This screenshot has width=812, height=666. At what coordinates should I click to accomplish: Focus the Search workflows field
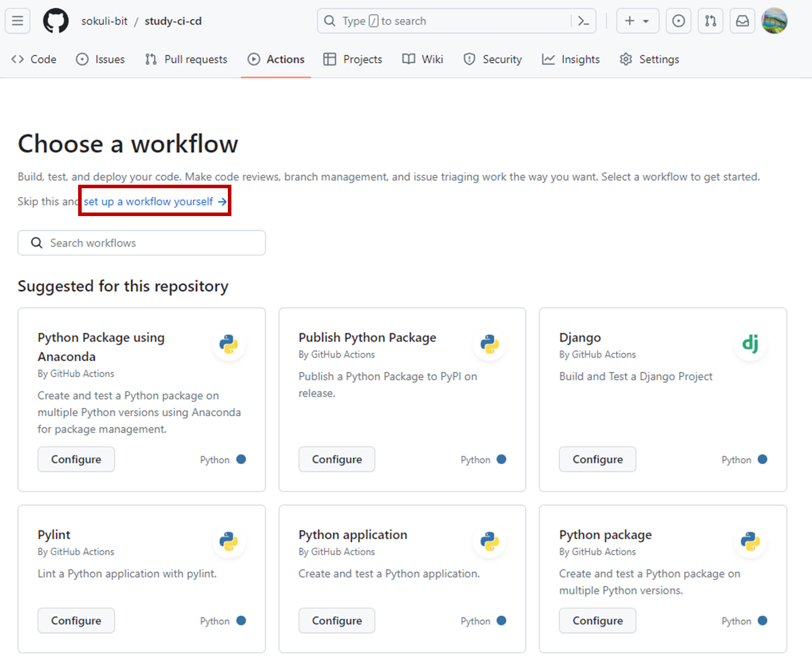141,243
